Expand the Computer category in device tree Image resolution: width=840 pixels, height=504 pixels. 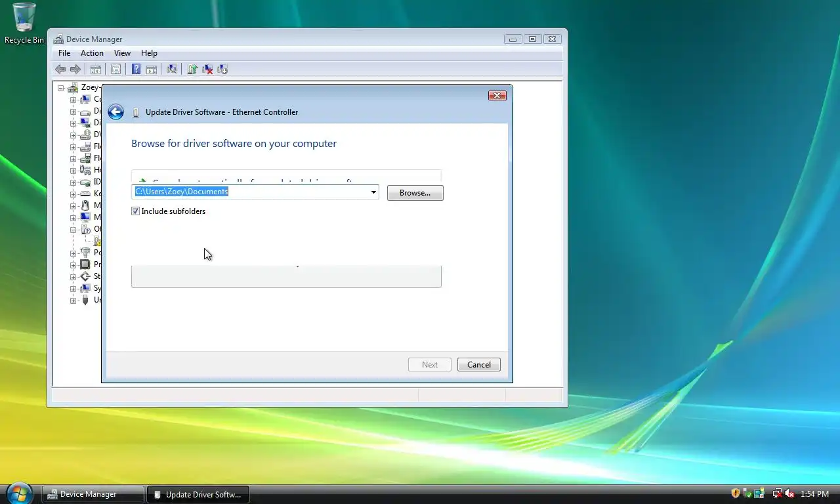[x=73, y=100]
